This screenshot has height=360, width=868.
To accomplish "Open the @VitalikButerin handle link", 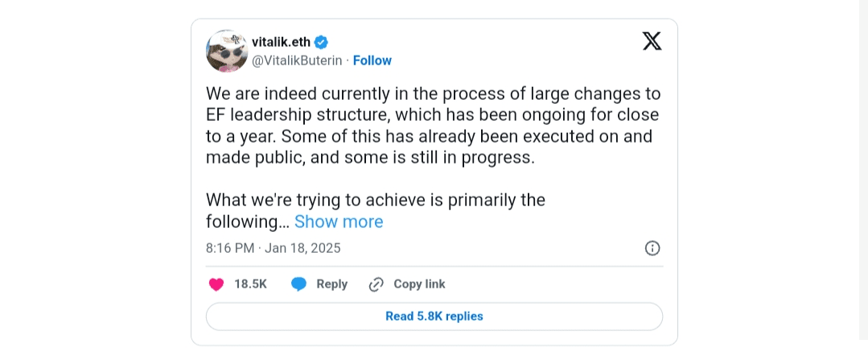I will 297,60.
